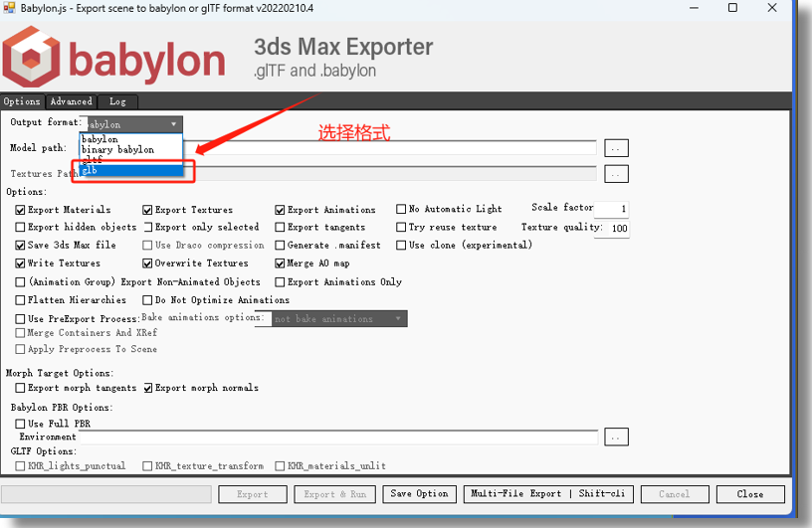Enable Try reuse texture
Viewport: 812px width, 528px height.
(x=401, y=228)
